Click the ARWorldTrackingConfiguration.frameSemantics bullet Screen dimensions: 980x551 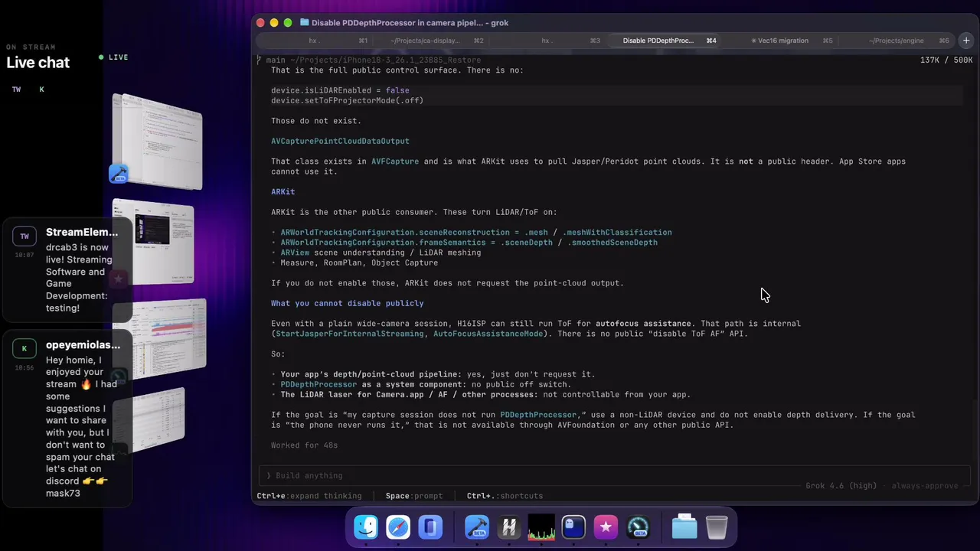(464, 243)
